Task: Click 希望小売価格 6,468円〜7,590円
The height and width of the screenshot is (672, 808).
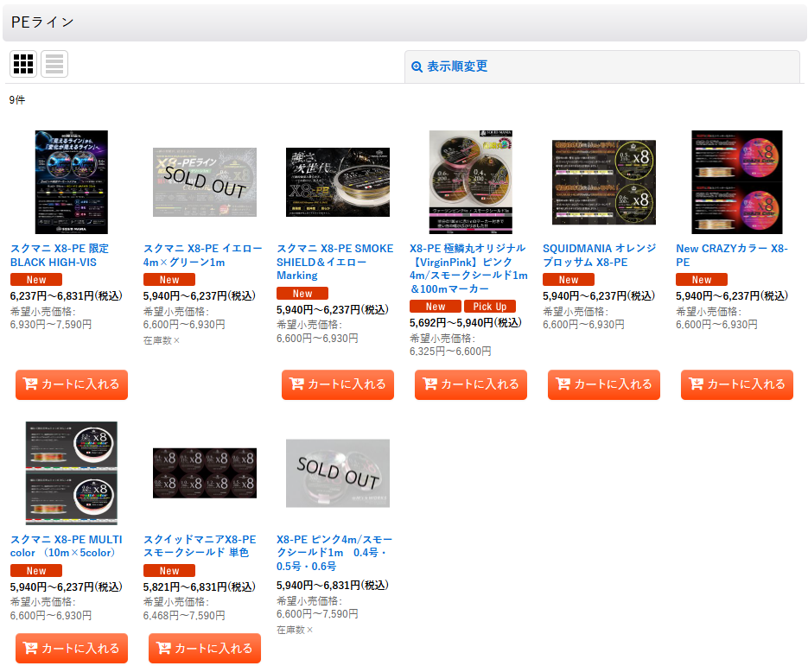Action: pyautogui.click(x=184, y=609)
